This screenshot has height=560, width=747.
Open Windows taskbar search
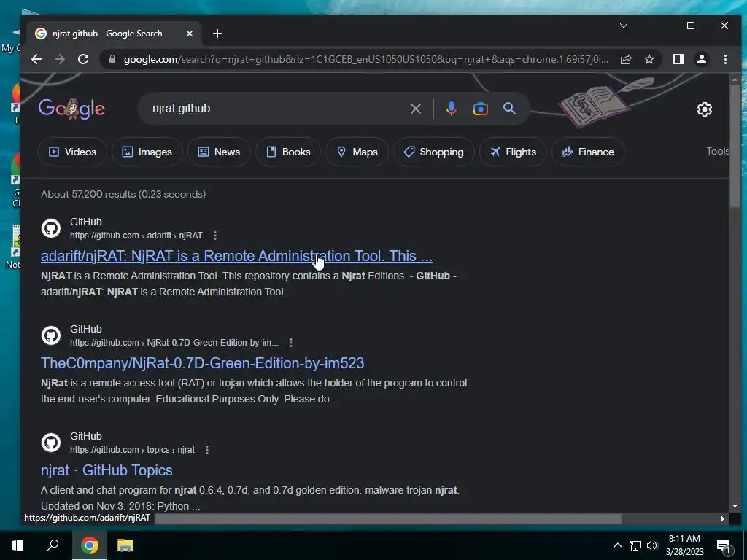53,545
